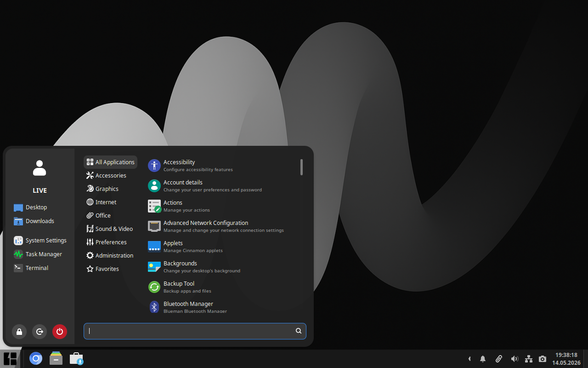The width and height of the screenshot is (588, 368).
Task: Click the user avatar icon
Action: [40, 168]
